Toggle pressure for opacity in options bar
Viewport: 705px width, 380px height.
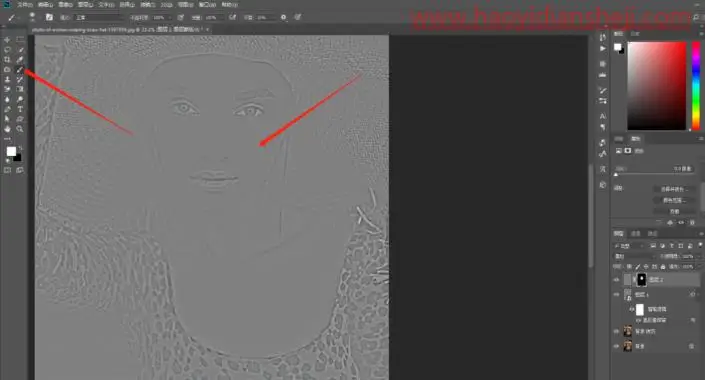(x=181, y=17)
